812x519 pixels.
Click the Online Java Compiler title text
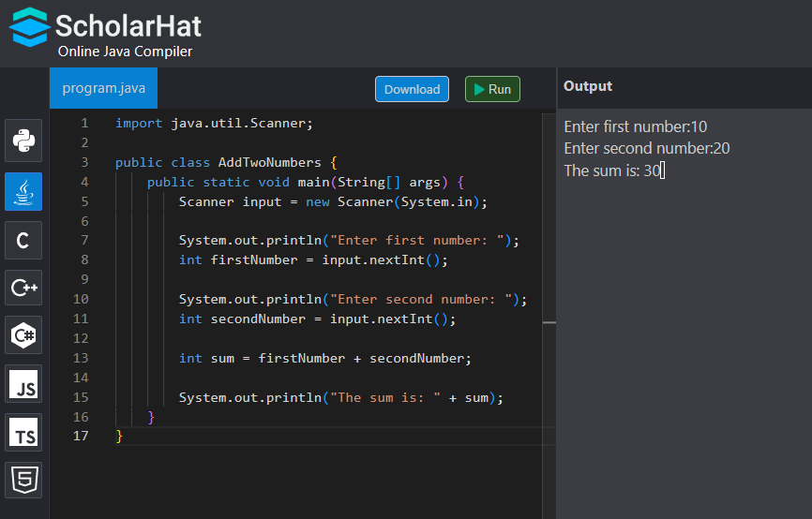(125, 52)
